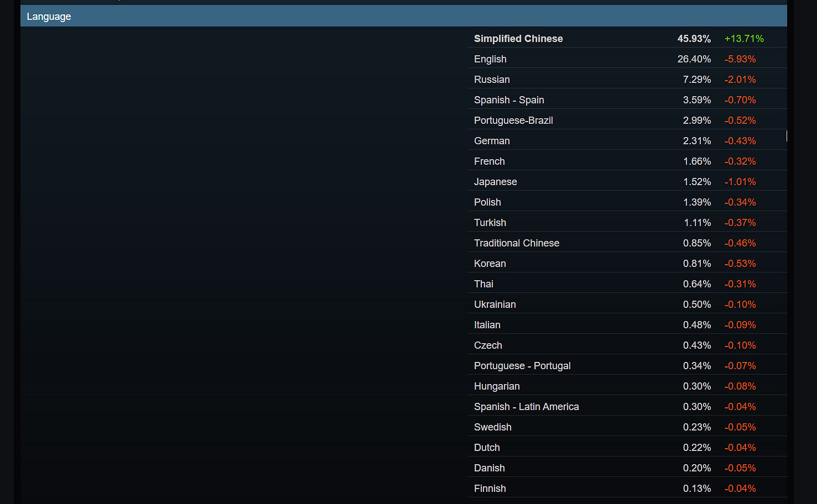Click the Spanish - Spain entry
Viewport: 817px width, 504px height.
tap(509, 100)
